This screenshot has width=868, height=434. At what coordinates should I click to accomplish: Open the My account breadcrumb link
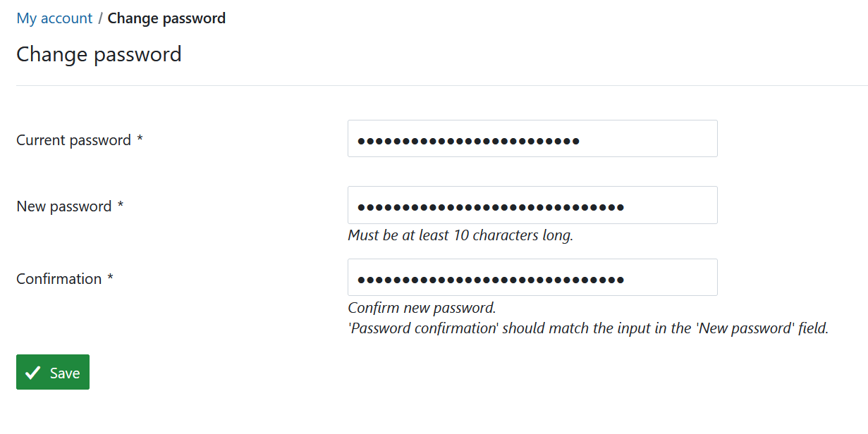click(54, 18)
